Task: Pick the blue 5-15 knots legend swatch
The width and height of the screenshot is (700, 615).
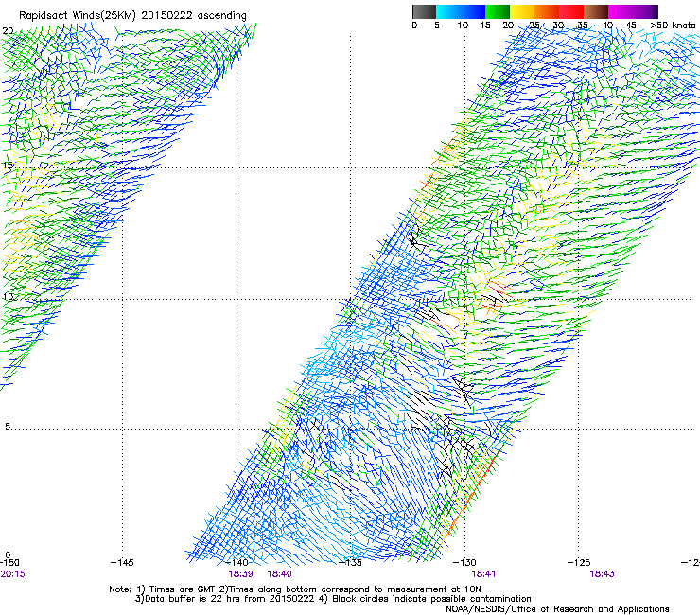Action: click(461, 11)
